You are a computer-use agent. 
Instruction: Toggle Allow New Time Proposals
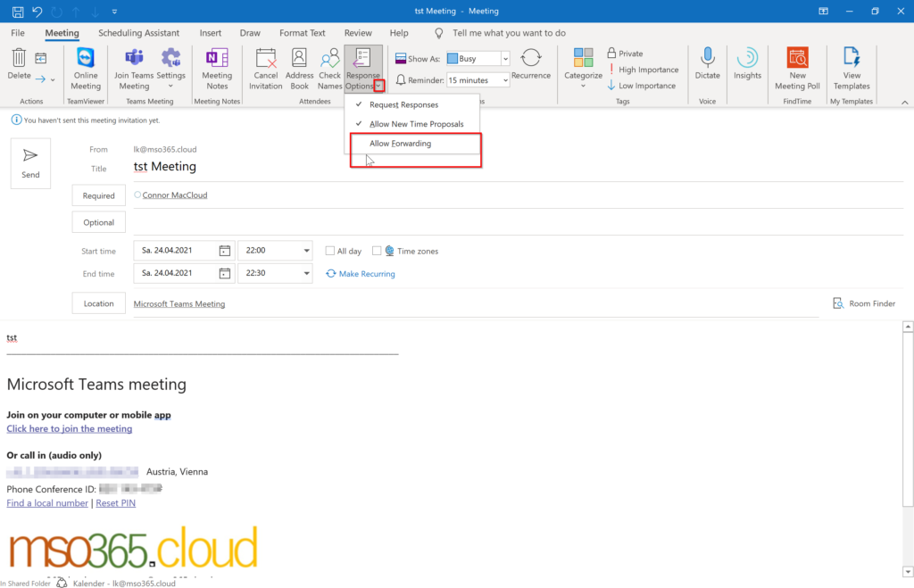pyautogui.click(x=412, y=124)
